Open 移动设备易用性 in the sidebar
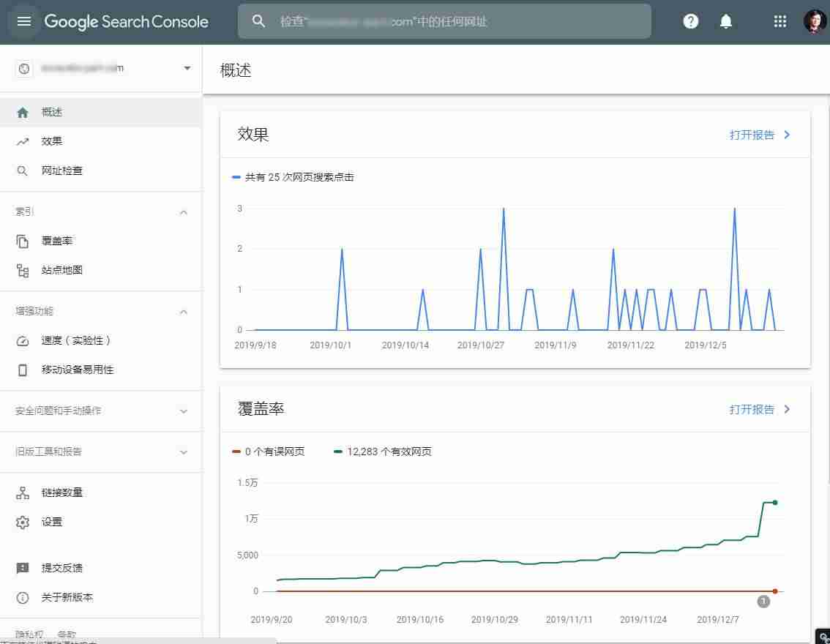The height and width of the screenshot is (644, 830). [x=100, y=370]
